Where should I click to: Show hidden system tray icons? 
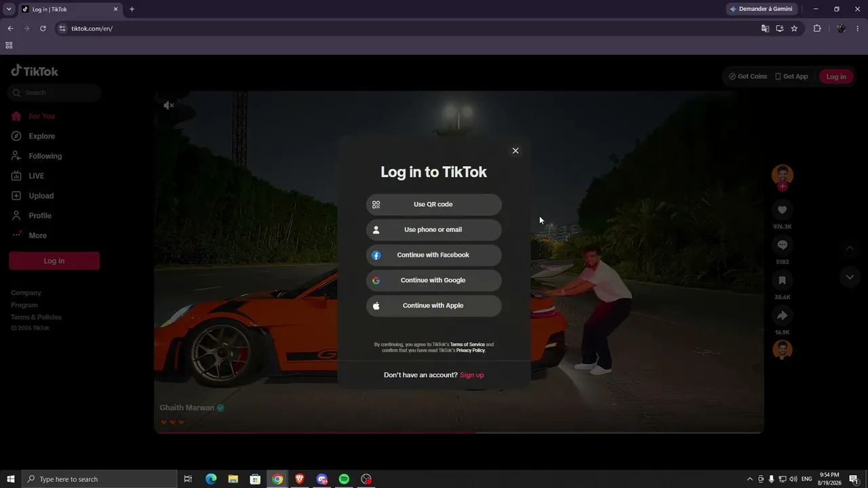749,479
